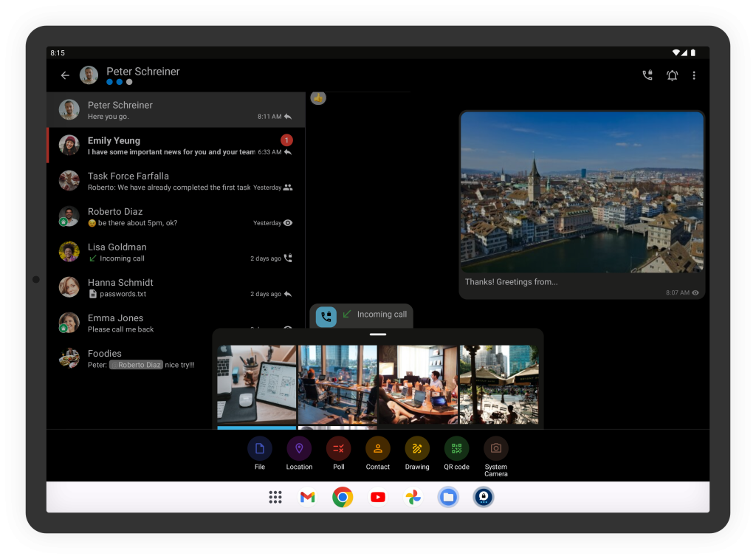Open the Zurich city photo message
The image size is (756, 559).
click(x=582, y=193)
